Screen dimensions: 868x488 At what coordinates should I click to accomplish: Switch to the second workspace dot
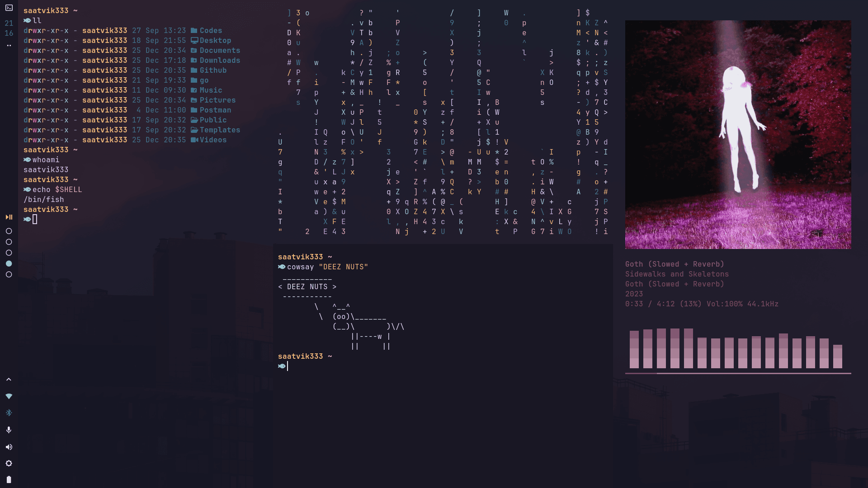(x=9, y=242)
